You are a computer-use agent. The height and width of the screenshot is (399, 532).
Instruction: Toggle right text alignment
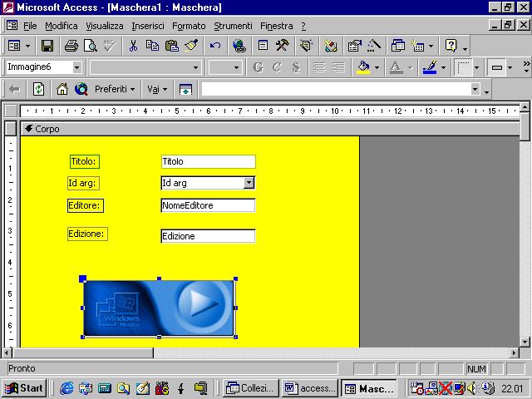pos(338,67)
